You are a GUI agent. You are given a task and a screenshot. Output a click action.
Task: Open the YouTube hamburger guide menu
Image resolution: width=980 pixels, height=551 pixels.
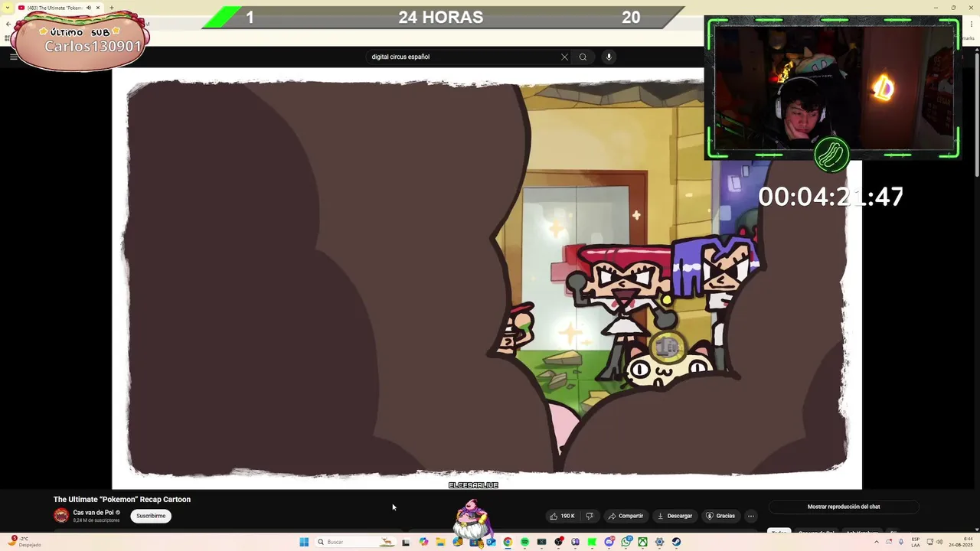[x=13, y=57]
